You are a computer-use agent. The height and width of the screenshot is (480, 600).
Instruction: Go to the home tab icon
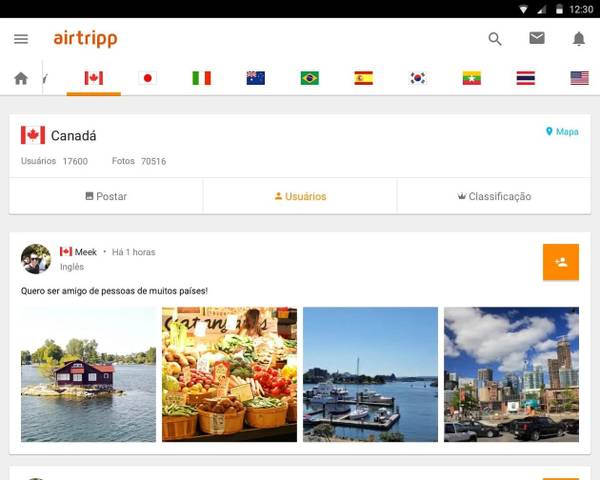coord(21,78)
